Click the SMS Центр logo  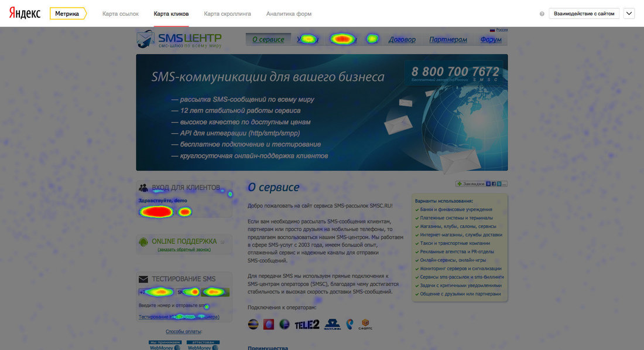coord(180,39)
